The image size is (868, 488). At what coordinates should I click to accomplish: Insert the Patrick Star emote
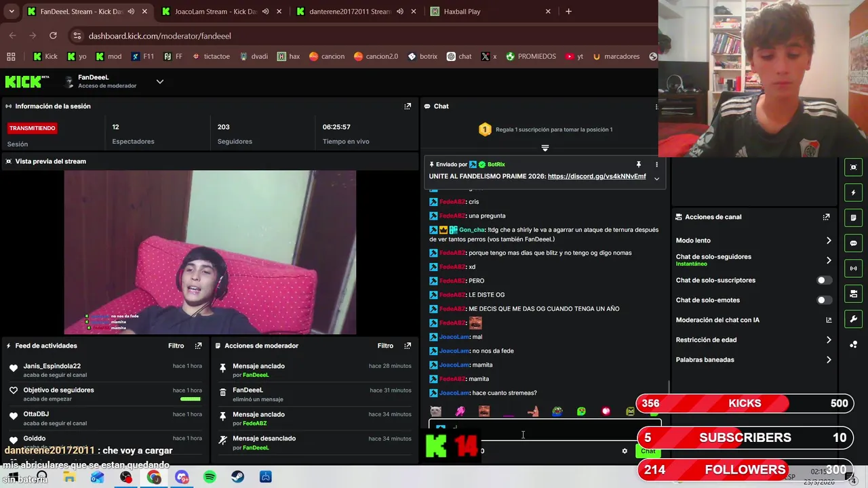coord(532,411)
